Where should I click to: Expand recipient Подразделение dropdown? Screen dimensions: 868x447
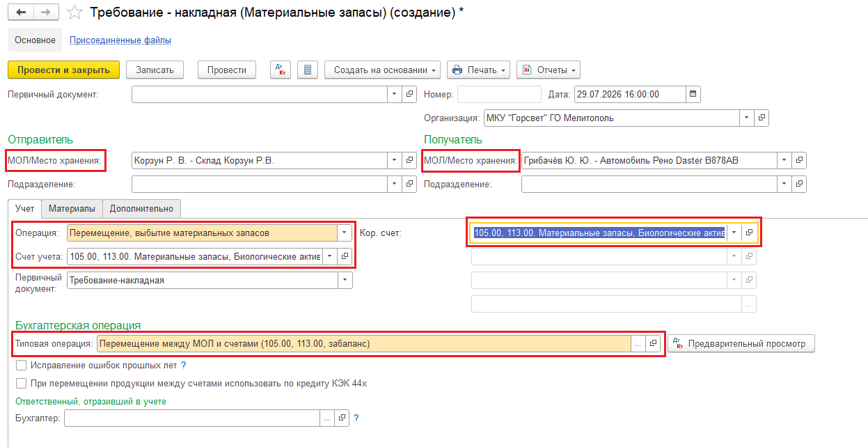coord(784,184)
